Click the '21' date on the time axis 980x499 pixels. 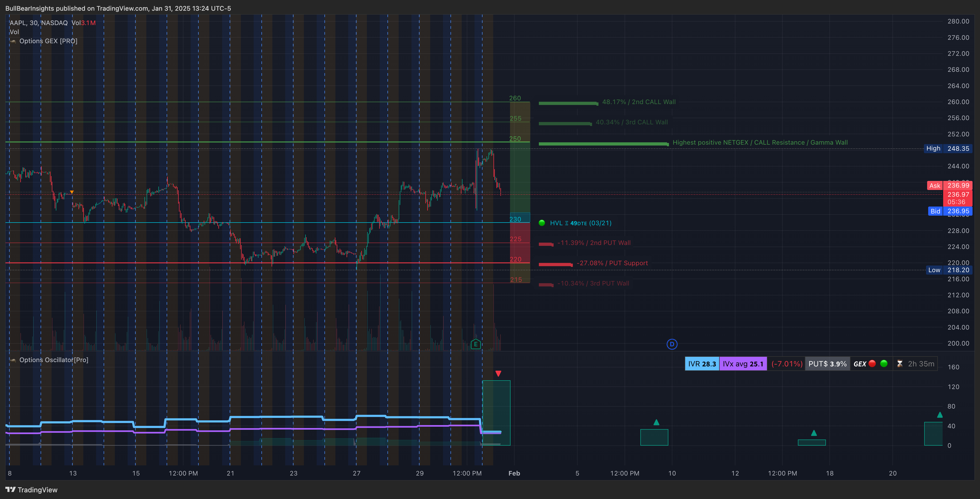tap(230, 473)
